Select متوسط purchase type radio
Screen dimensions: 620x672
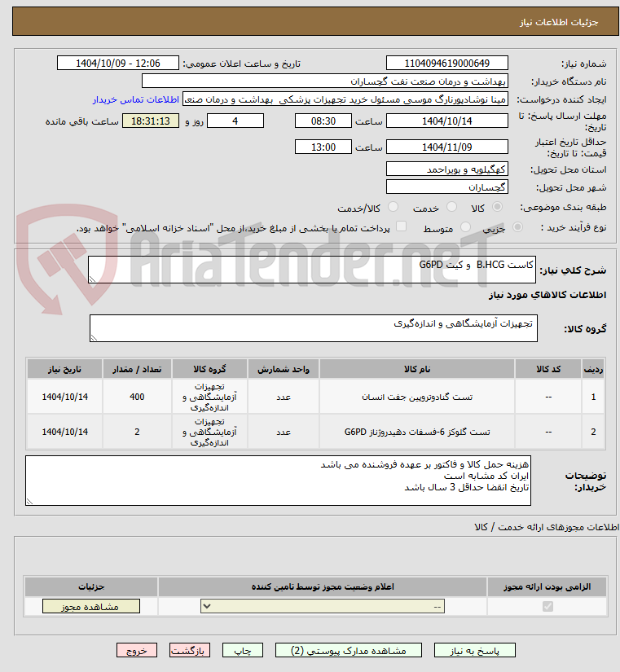465,227
